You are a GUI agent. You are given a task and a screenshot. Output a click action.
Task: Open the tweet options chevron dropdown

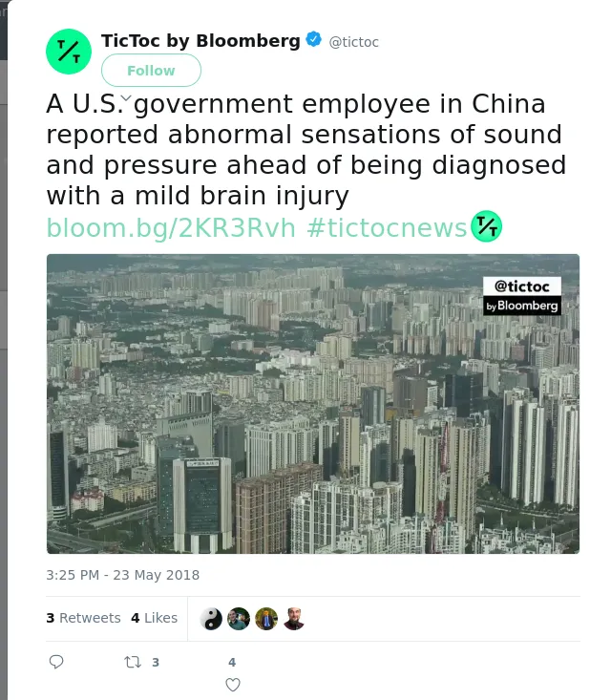[x=126, y=97]
